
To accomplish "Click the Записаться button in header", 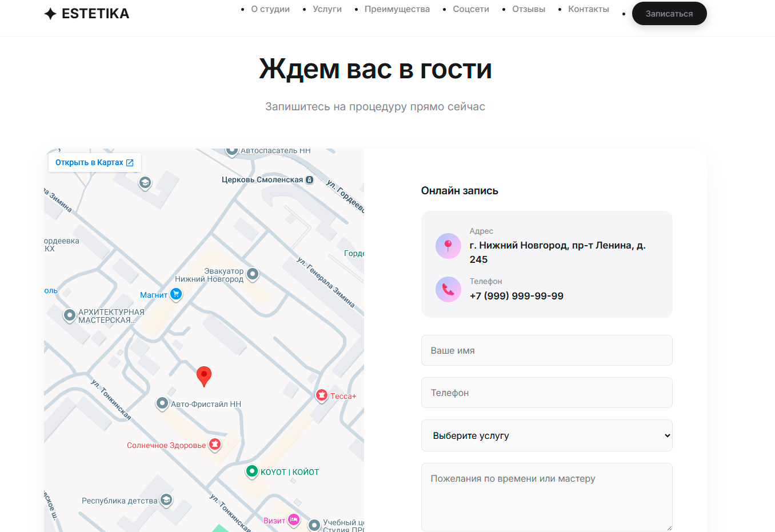I will pyautogui.click(x=669, y=14).
